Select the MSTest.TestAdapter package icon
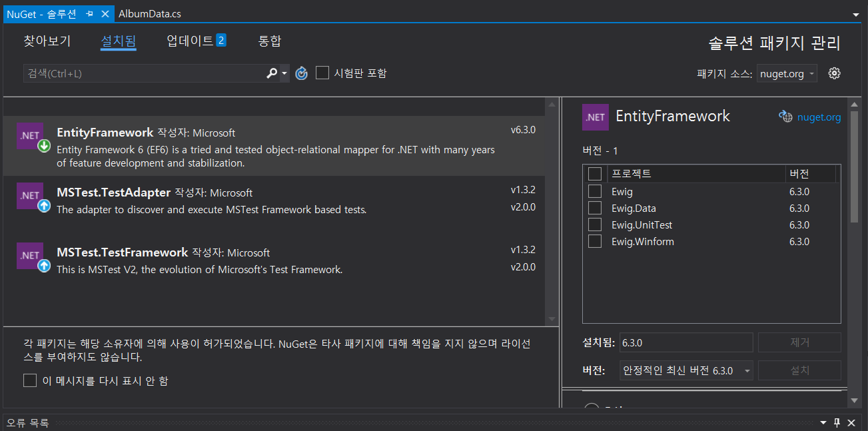The height and width of the screenshot is (431, 868). [x=32, y=197]
